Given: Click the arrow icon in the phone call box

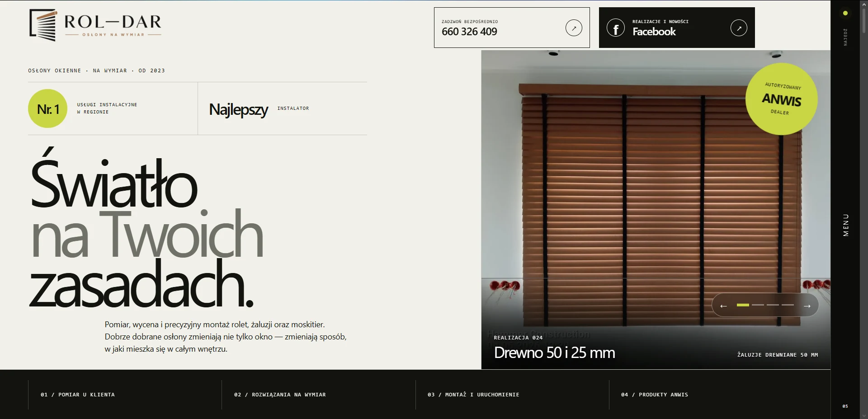Looking at the screenshot, I should tap(574, 28).
